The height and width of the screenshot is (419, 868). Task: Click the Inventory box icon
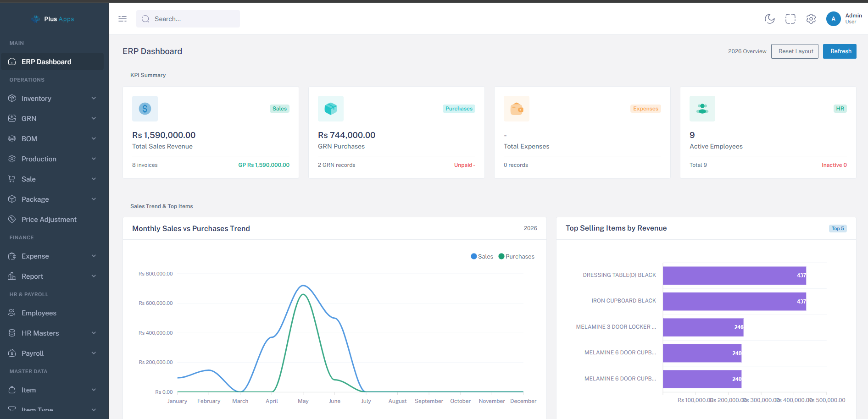12,98
